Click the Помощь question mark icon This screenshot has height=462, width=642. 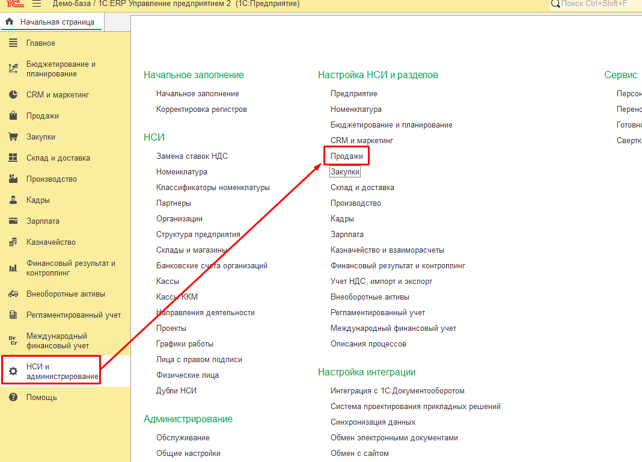pos(13,397)
